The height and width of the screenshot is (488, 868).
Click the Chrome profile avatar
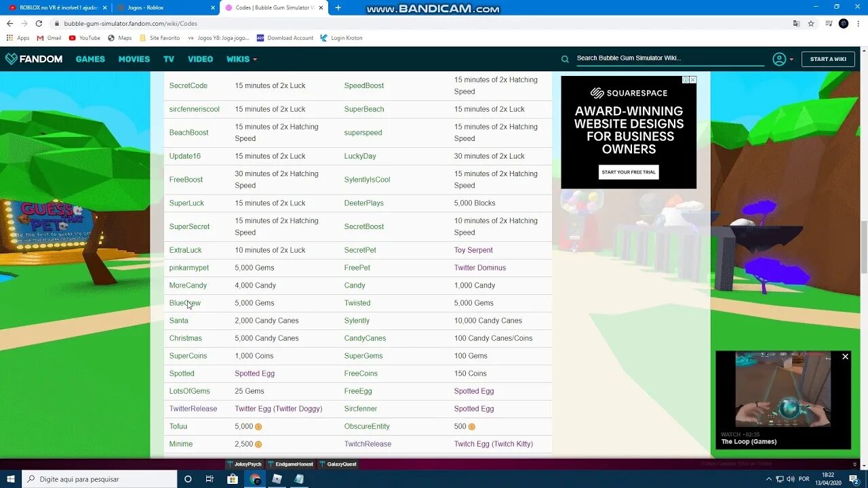pos(844,23)
